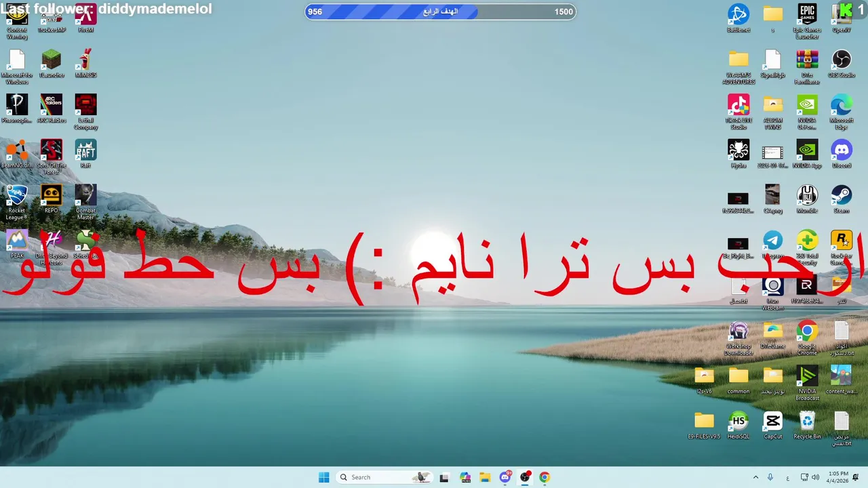The height and width of the screenshot is (488, 868).
Task: Open the Telegram desktop shortcut
Action: pos(772,244)
